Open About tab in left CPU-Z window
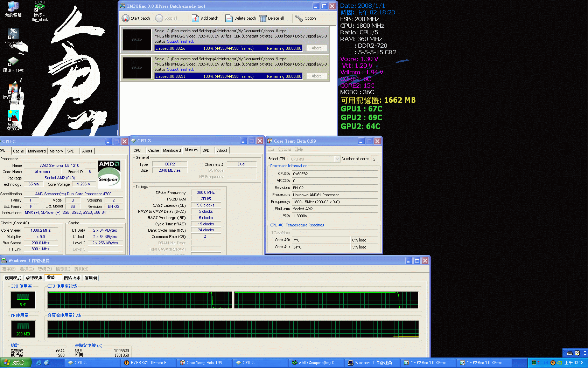588x368 pixels. (87, 151)
